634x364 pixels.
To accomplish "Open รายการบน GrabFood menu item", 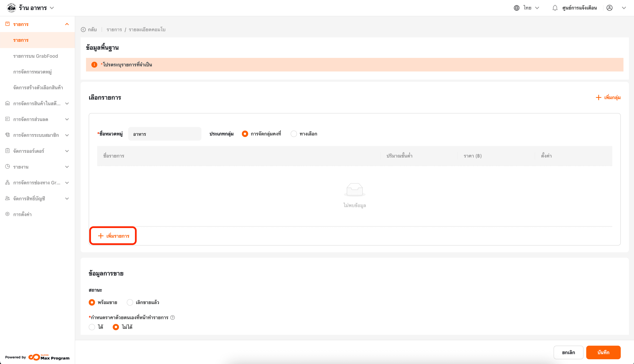I will click(36, 56).
